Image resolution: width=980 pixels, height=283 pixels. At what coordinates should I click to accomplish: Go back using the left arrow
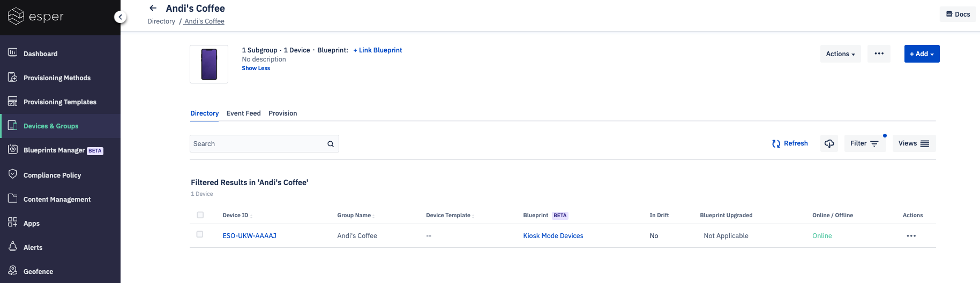(153, 8)
